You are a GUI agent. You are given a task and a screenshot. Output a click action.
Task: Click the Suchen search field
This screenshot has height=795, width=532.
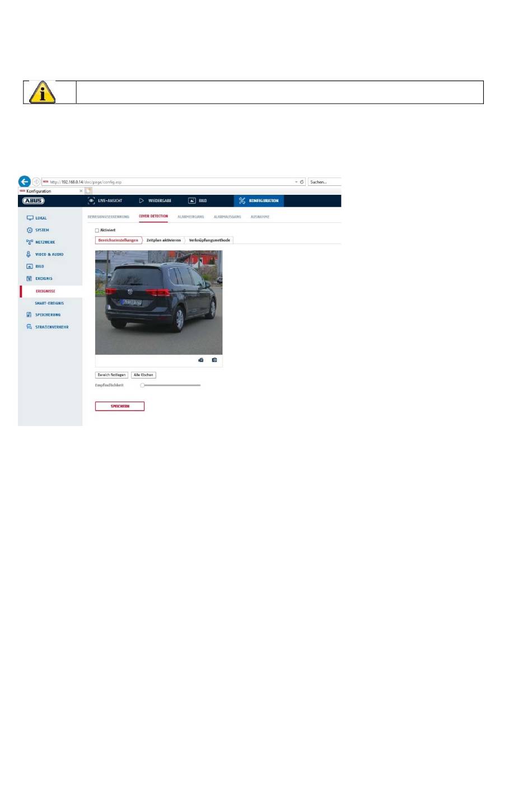click(325, 182)
